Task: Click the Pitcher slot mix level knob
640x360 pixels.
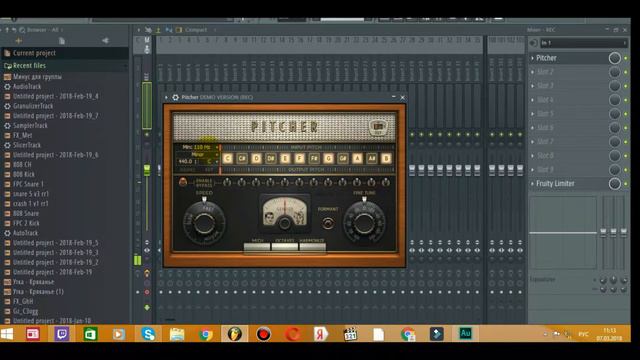Action: tap(615, 58)
